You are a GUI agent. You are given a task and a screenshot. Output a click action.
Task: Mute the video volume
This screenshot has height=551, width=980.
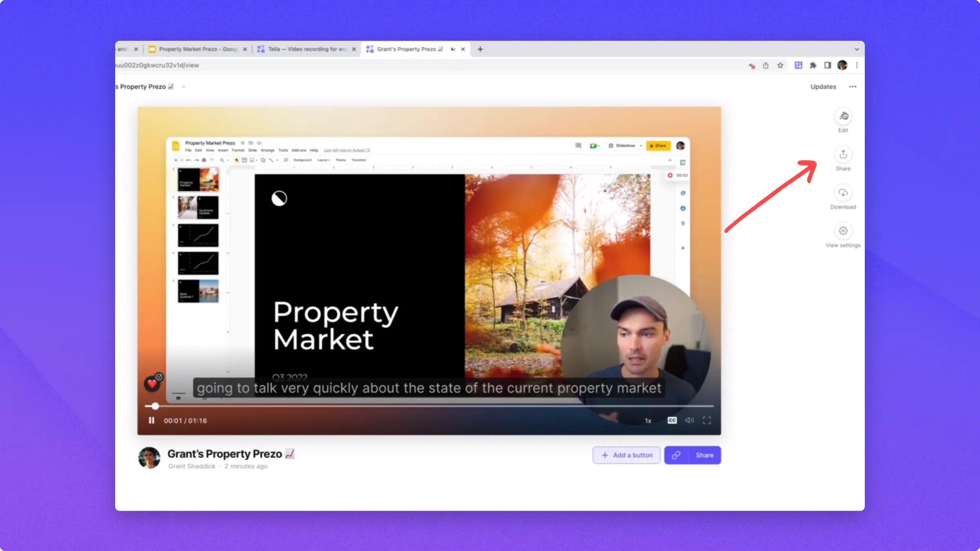689,420
